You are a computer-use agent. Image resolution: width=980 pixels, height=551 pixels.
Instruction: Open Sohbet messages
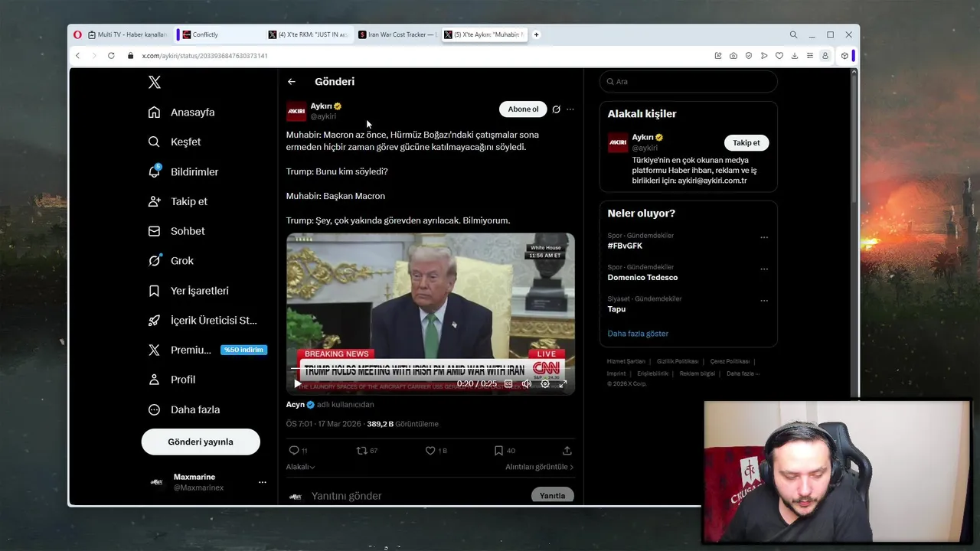tap(176, 231)
